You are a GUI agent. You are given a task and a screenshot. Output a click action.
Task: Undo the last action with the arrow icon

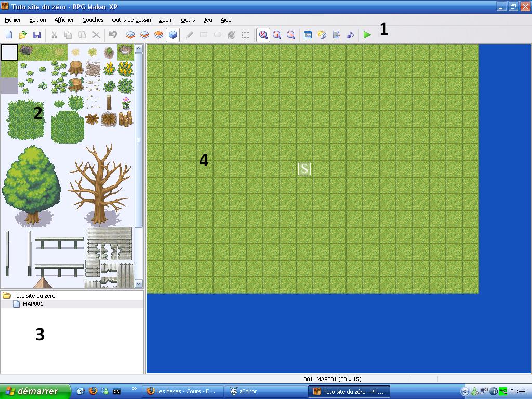(113, 35)
